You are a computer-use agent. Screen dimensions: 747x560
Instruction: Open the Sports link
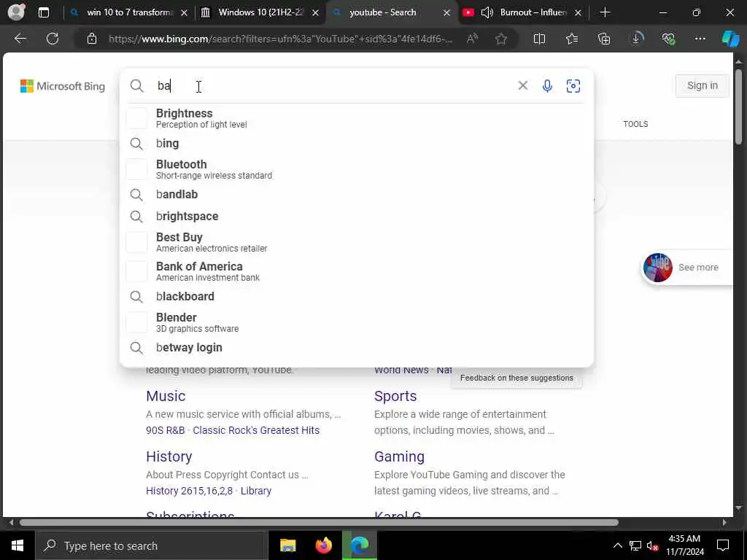(395, 396)
